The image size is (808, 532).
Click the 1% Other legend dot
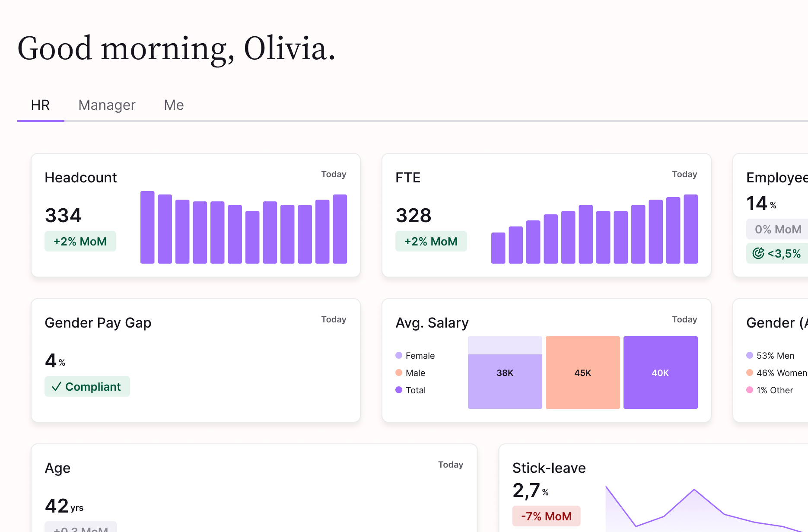click(x=750, y=390)
